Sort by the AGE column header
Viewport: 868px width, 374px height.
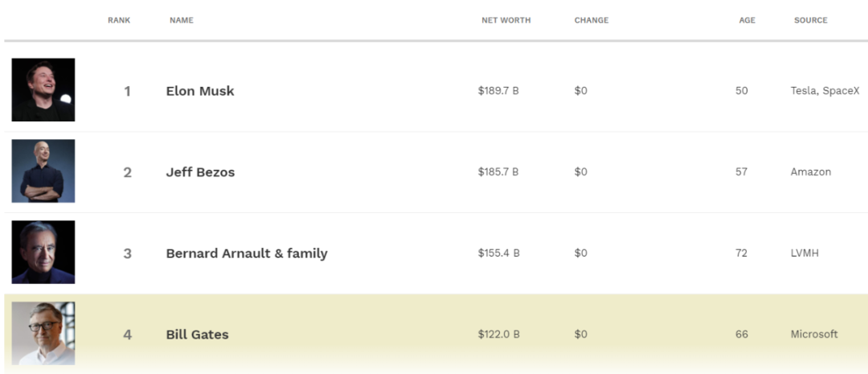747,20
